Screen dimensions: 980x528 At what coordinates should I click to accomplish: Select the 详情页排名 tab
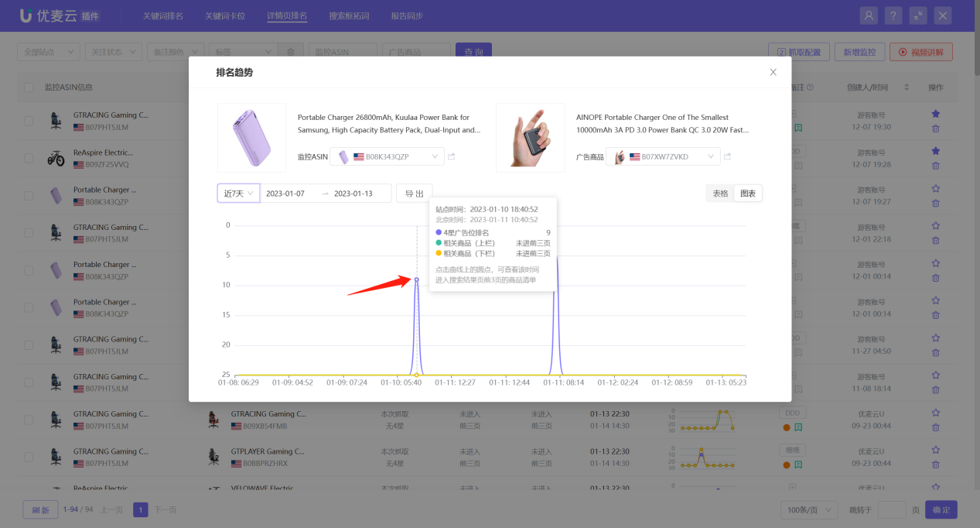click(287, 15)
